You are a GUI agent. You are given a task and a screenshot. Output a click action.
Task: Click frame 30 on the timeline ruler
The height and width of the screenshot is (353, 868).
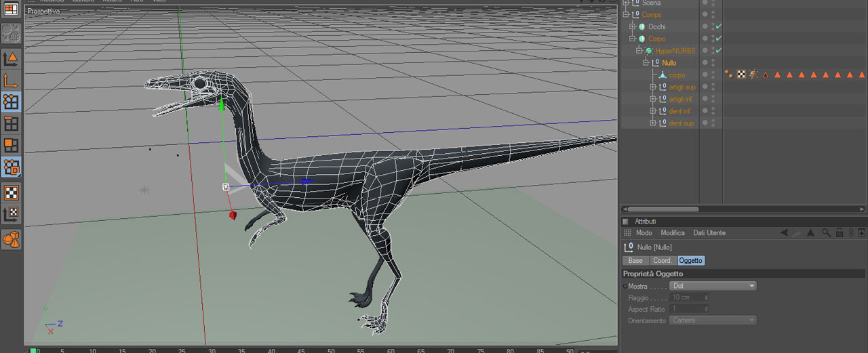[x=212, y=350]
